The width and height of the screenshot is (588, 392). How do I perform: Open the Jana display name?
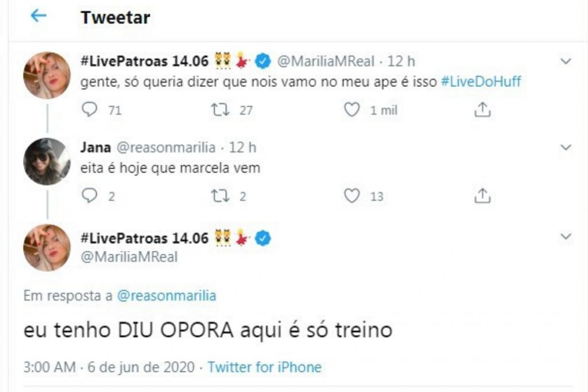coord(96,148)
